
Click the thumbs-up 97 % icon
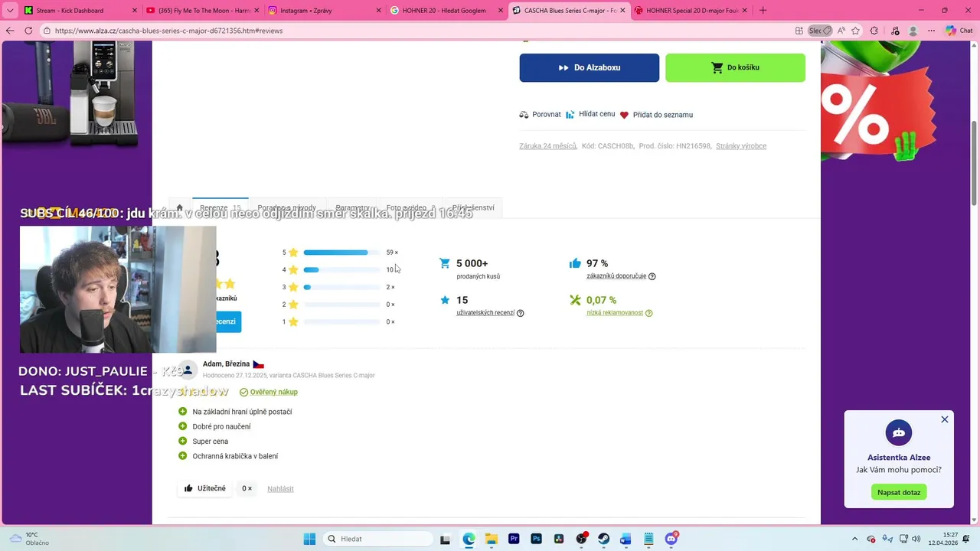point(575,263)
